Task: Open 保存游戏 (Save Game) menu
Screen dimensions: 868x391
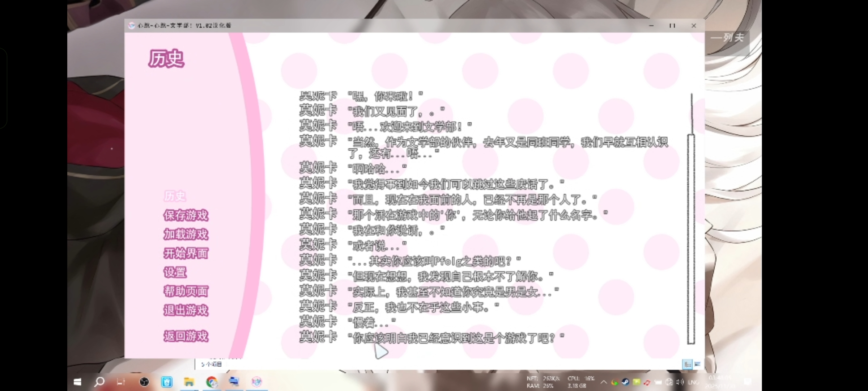Action: [186, 215]
